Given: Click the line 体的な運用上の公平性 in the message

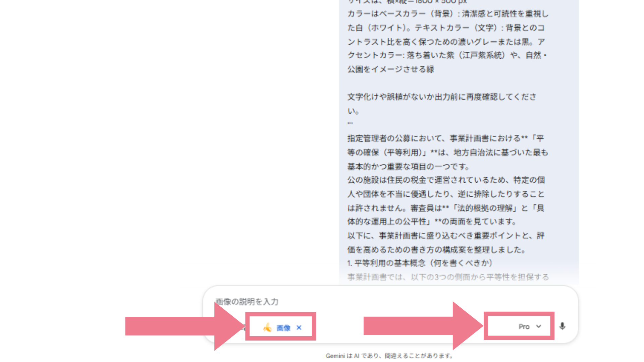Looking at the screenshot, I should 432,222.
